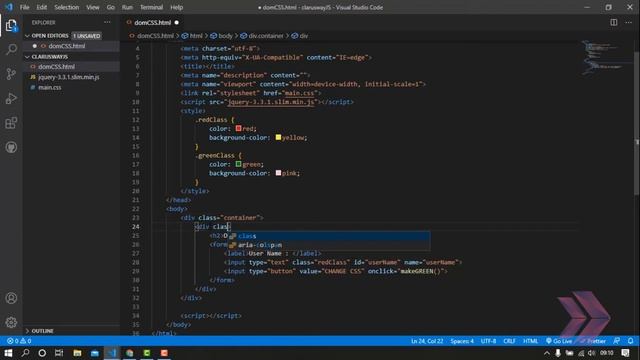Click the div.container breadcrumb segment
This screenshot has height=360, width=640.
point(262,36)
